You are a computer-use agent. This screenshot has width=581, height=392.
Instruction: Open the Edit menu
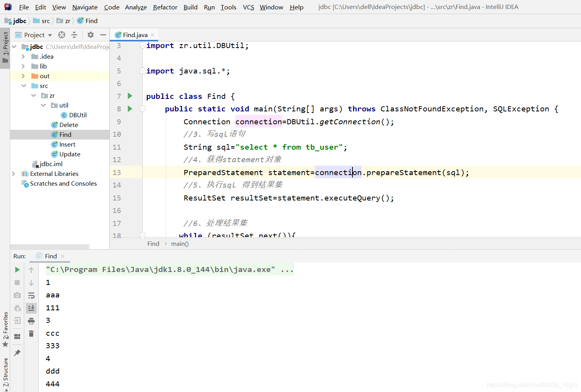tap(41, 7)
